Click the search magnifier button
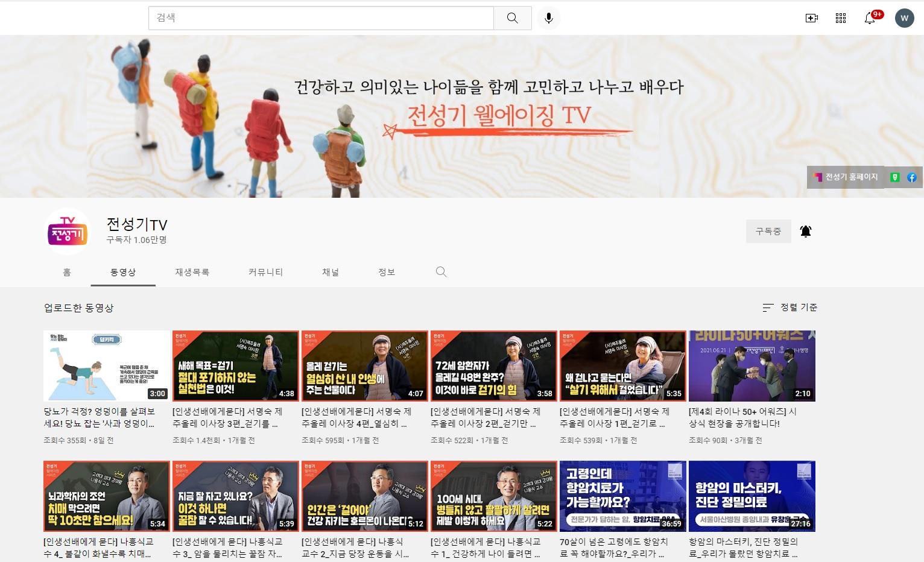924x562 pixels. [x=512, y=18]
